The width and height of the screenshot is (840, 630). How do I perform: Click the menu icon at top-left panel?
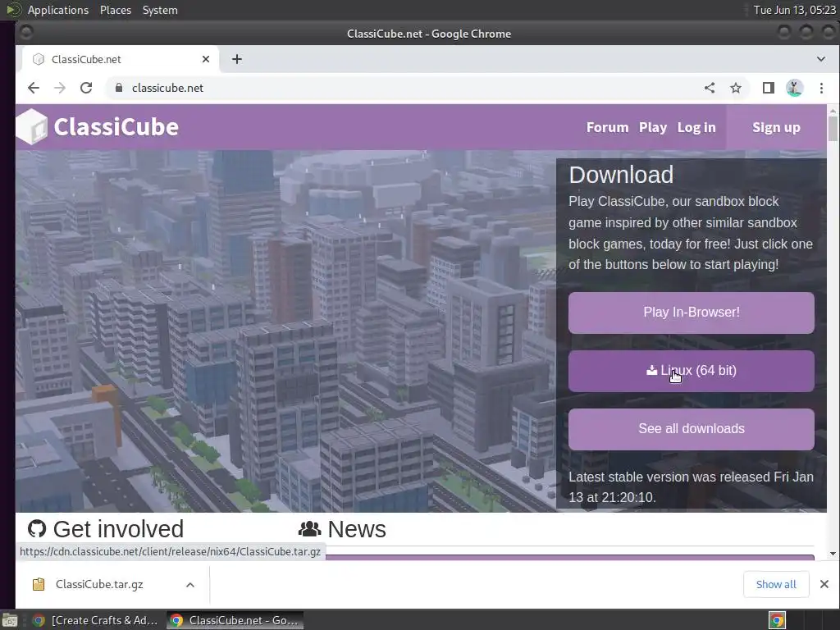click(x=13, y=10)
